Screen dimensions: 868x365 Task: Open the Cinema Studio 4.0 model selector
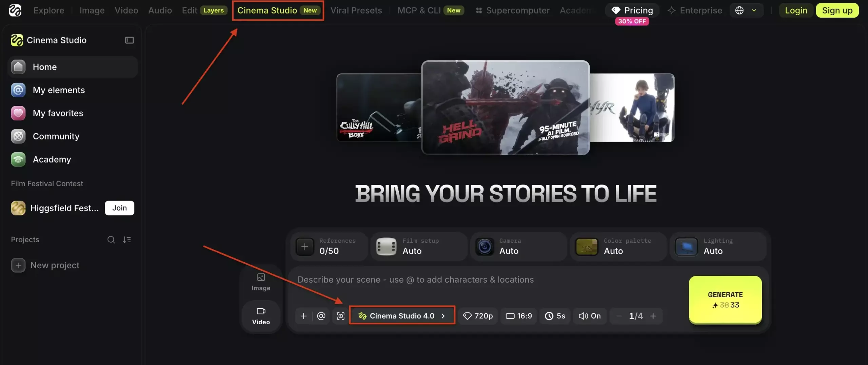pos(402,316)
